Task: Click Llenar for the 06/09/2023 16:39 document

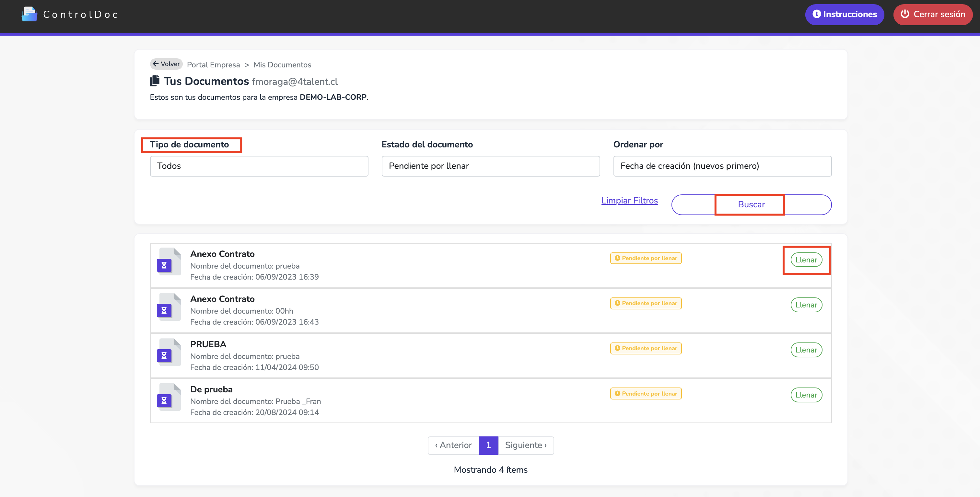Action: pyautogui.click(x=806, y=260)
